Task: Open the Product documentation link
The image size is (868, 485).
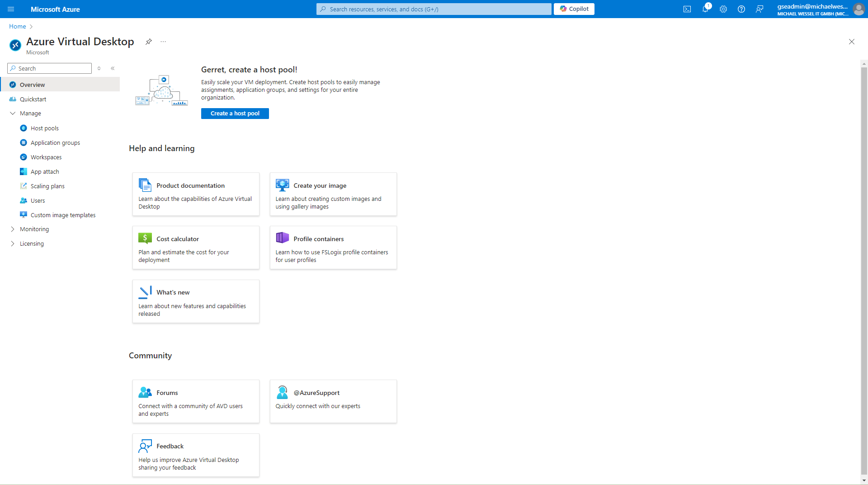Action: point(190,185)
